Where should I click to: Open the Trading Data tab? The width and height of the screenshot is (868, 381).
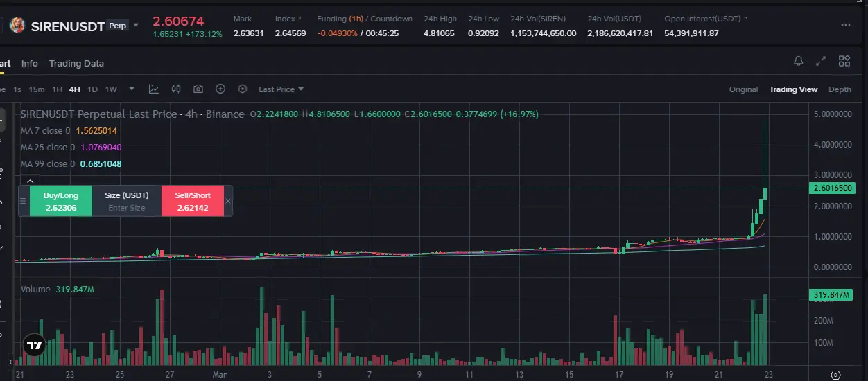tap(76, 63)
